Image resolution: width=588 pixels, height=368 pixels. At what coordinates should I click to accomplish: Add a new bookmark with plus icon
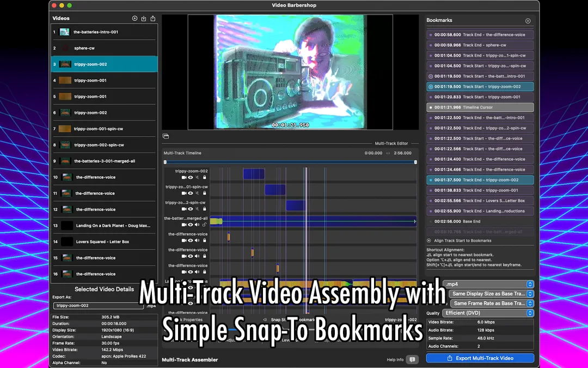tap(528, 21)
